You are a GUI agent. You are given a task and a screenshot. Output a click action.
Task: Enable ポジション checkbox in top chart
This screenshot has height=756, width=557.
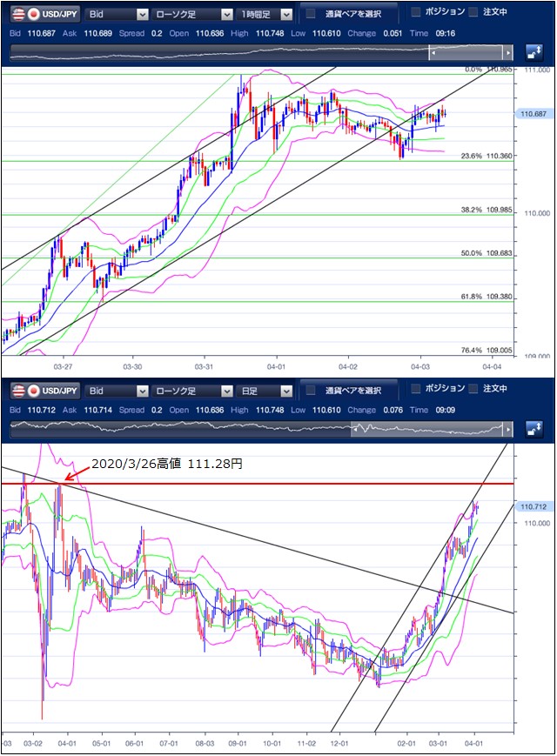tap(415, 12)
